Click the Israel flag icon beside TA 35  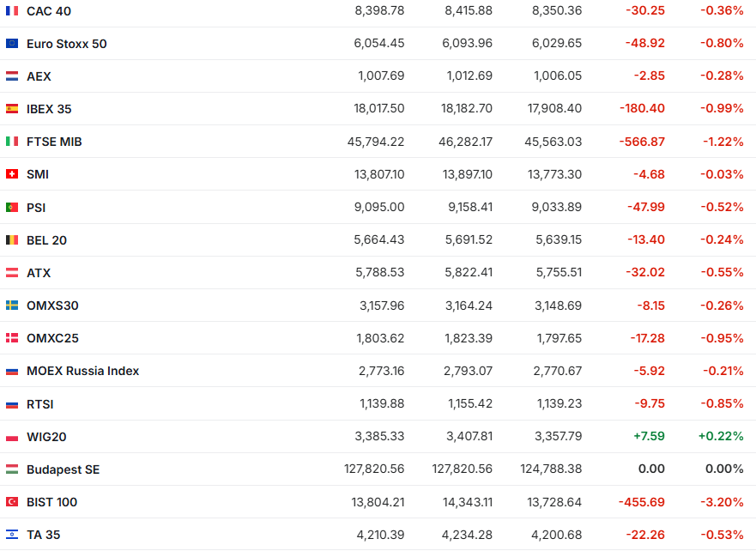12,535
